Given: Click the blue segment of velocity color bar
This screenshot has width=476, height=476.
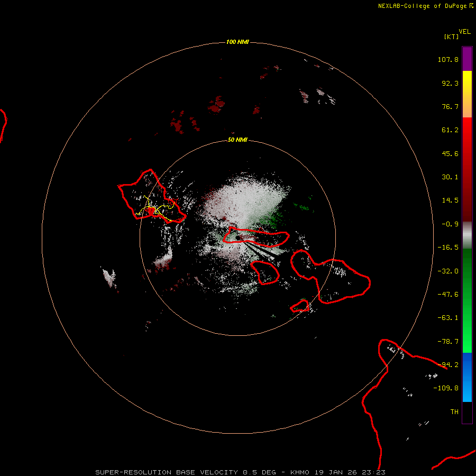Looking at the screenshot, I should [467, 377].
